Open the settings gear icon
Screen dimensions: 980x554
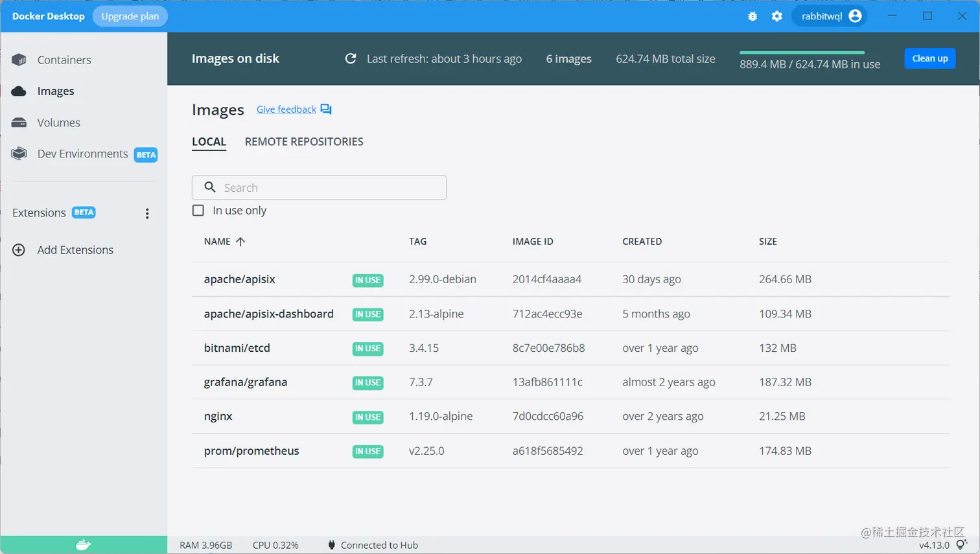776,16
